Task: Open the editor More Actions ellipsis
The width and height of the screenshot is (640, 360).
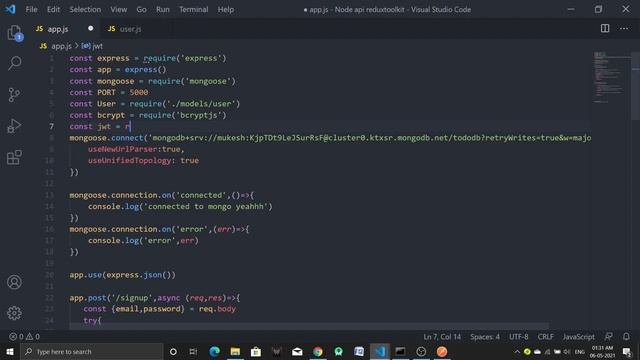Action: 624,29
